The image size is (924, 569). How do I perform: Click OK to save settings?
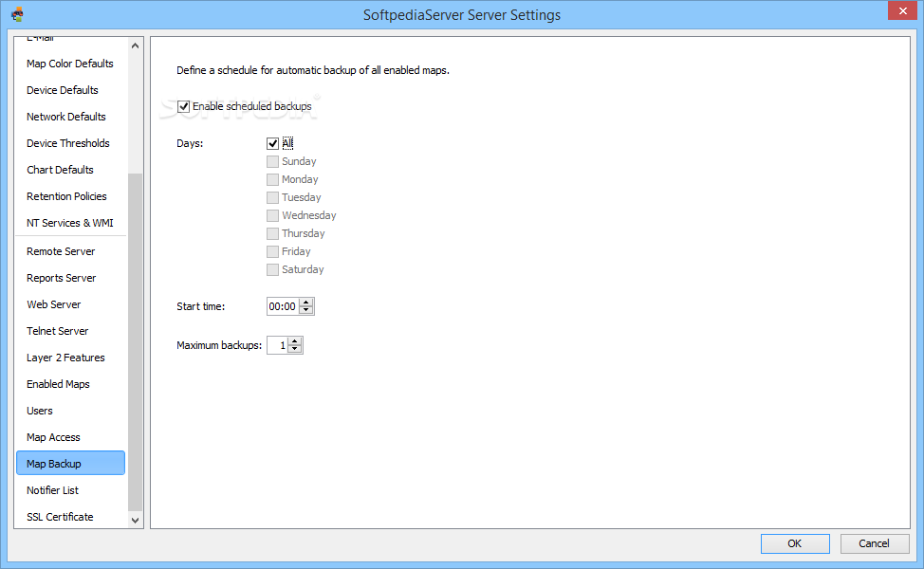tap(795, 543)
